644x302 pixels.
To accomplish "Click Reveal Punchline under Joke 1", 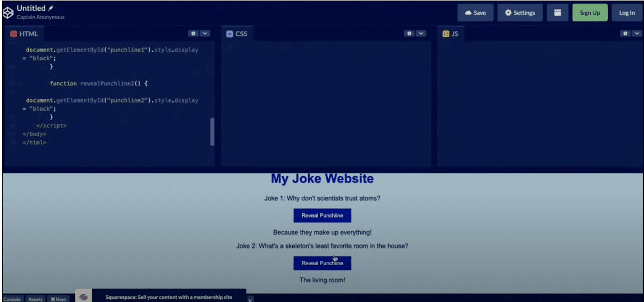I will (322, 216).
